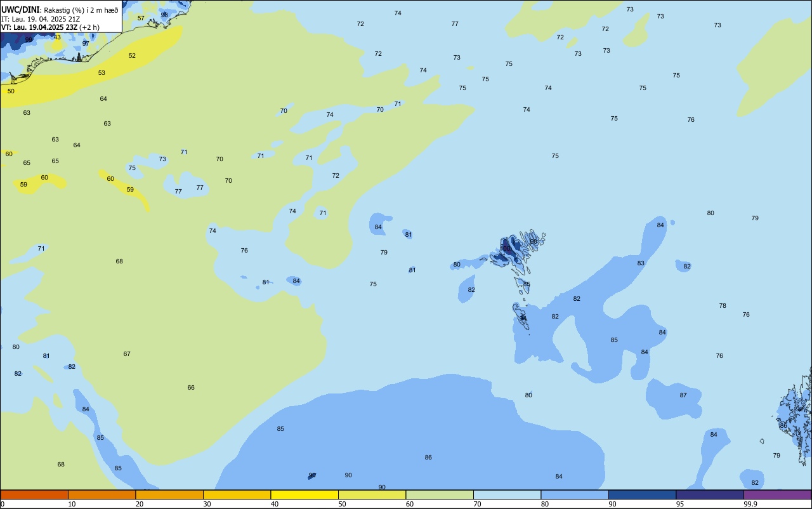Select the legend tick label 10

tap(72, 504)
